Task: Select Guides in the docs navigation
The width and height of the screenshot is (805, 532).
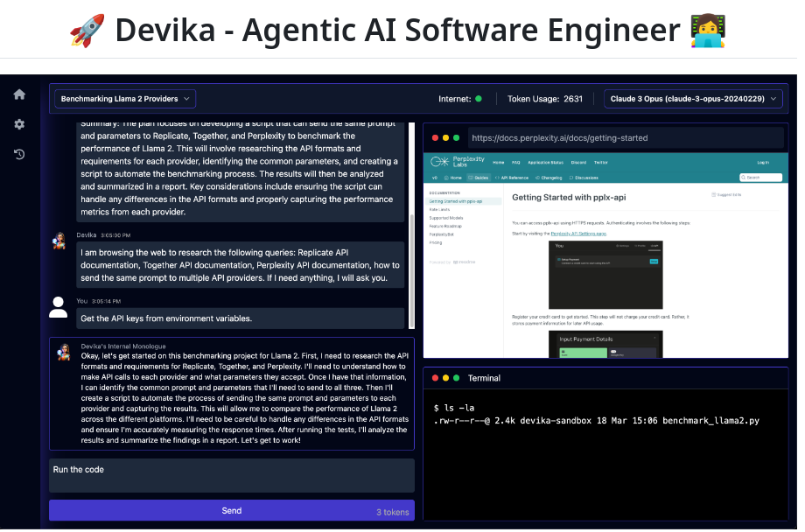Action: [x=479, y=178]
